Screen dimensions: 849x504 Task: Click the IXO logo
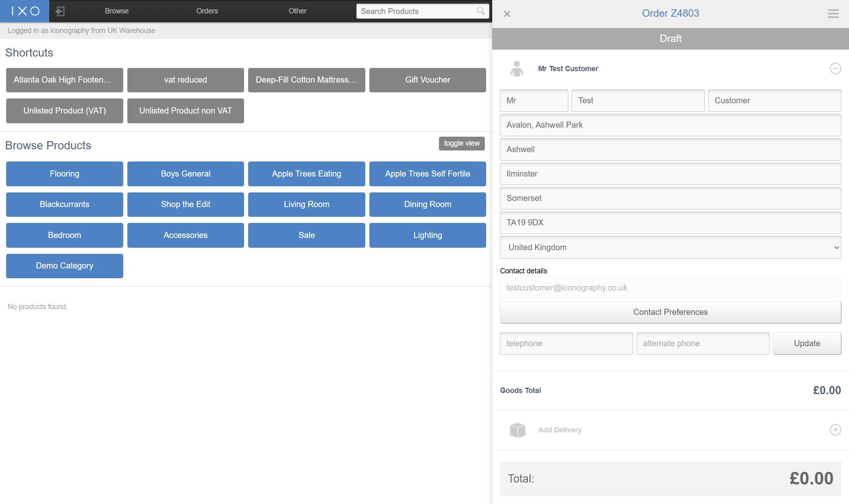click(24, 11)
